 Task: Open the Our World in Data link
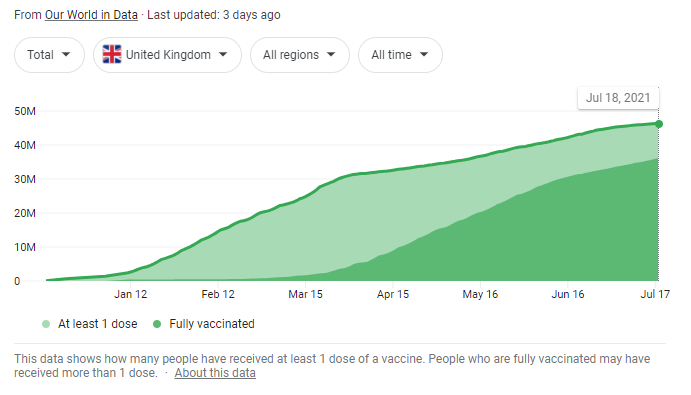click(91, 15)
